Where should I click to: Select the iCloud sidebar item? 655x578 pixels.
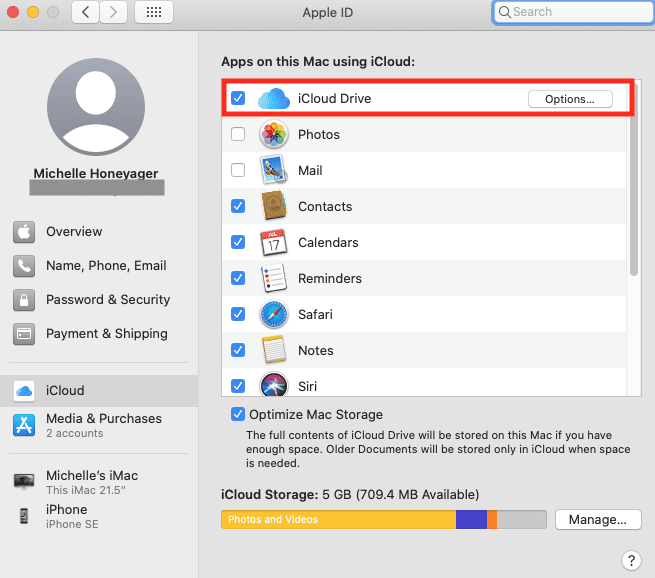point(99,391)
